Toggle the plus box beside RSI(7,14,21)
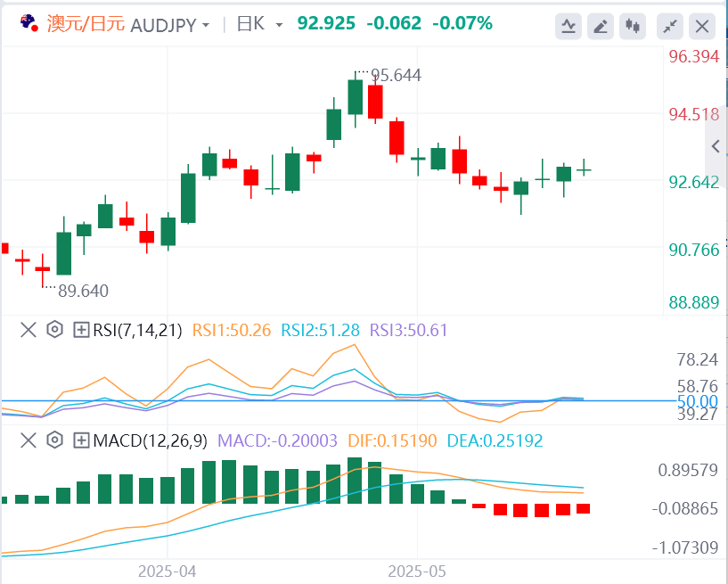The width and height of the screenshot is (728, 584). point(81,330)
